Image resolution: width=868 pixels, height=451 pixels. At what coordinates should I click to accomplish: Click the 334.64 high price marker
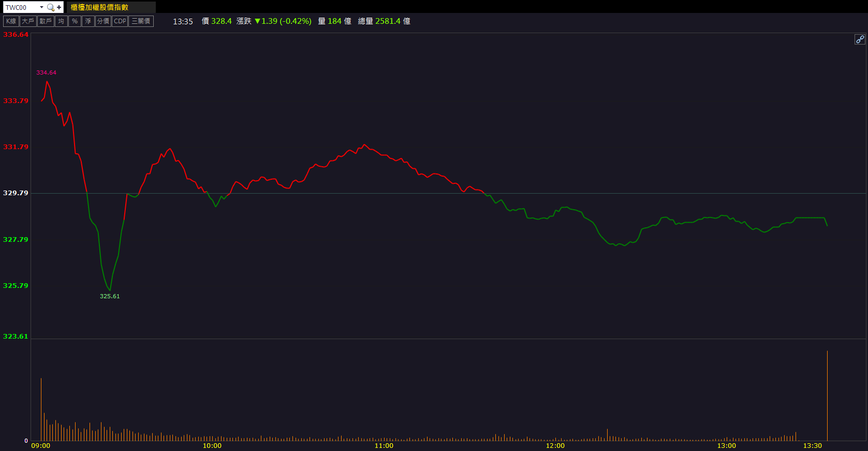click(x=46, y=72)
